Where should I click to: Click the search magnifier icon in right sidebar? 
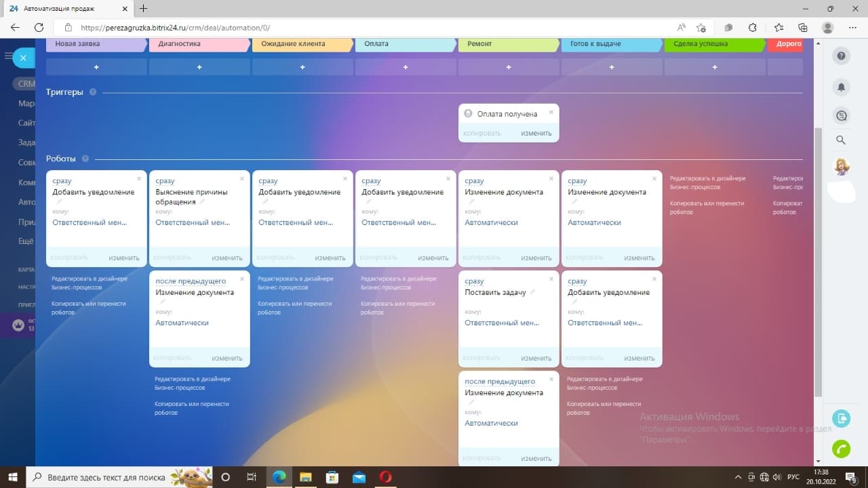[842, 140]
